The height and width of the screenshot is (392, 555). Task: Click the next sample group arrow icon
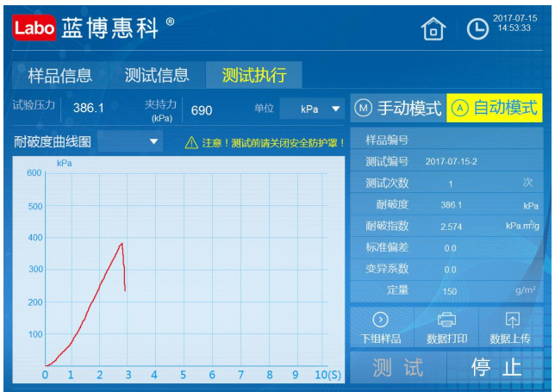(380, 320)
